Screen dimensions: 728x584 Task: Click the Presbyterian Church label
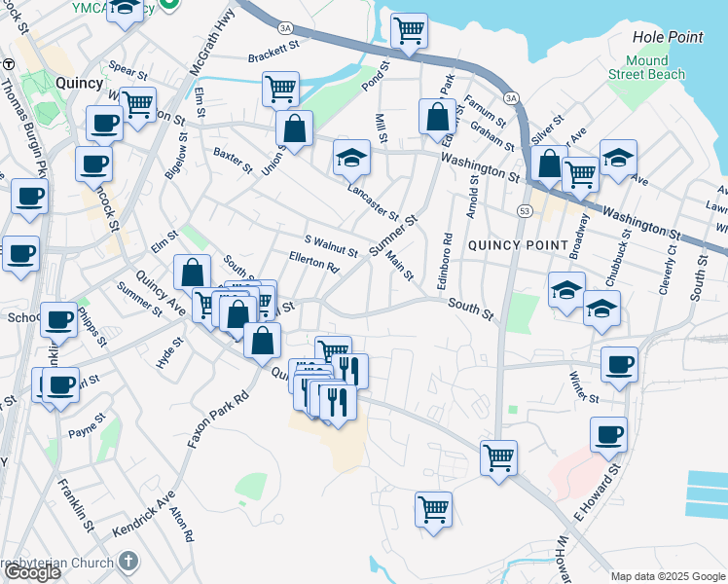(x=57, y=563)
